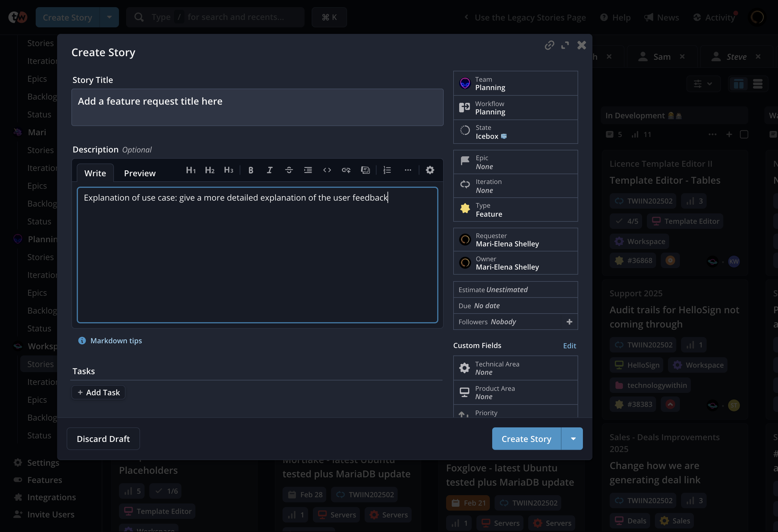The image size is (778, 532).
Task: Open the Requester field
Action: (x=515, y=240)
